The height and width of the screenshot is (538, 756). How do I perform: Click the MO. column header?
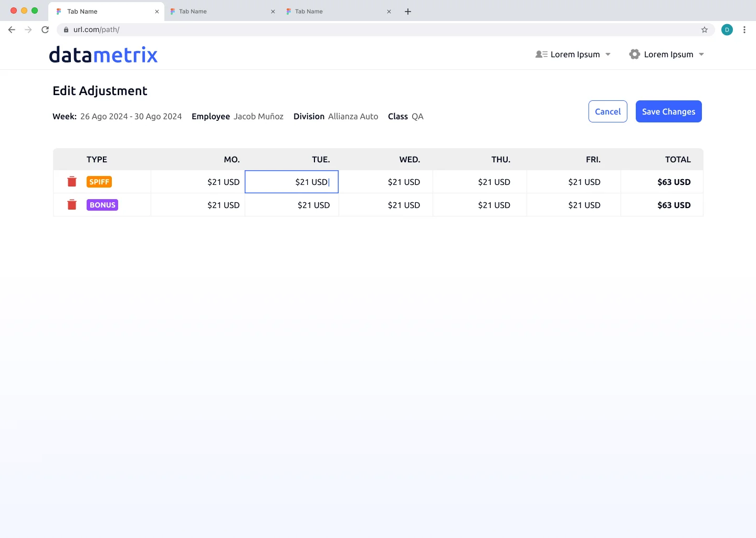(x=232, y=160)
